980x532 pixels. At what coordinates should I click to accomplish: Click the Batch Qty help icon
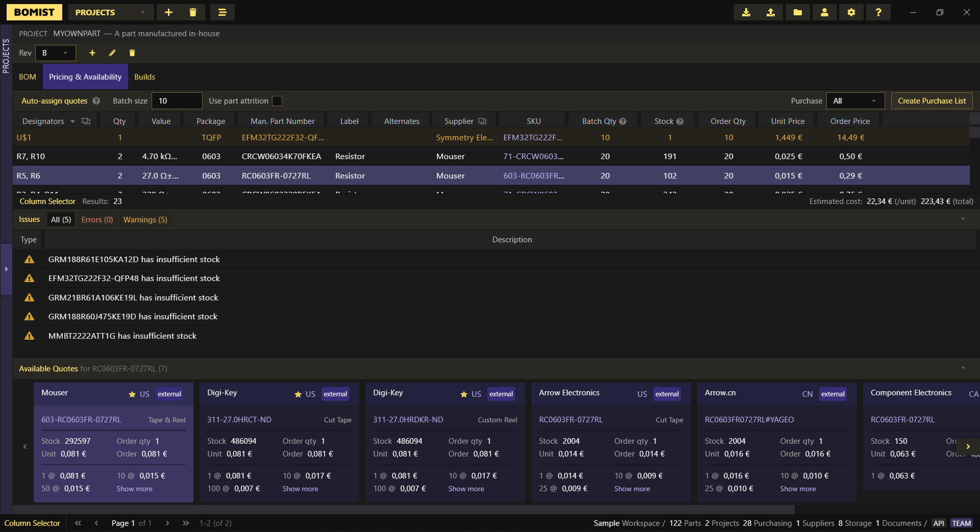click(x=623, y=121)
